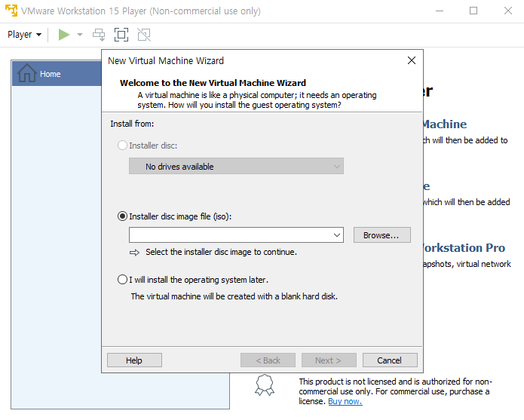Click the Buy now link
This screenshot has height=420, width=524.
tap(345, 401)
